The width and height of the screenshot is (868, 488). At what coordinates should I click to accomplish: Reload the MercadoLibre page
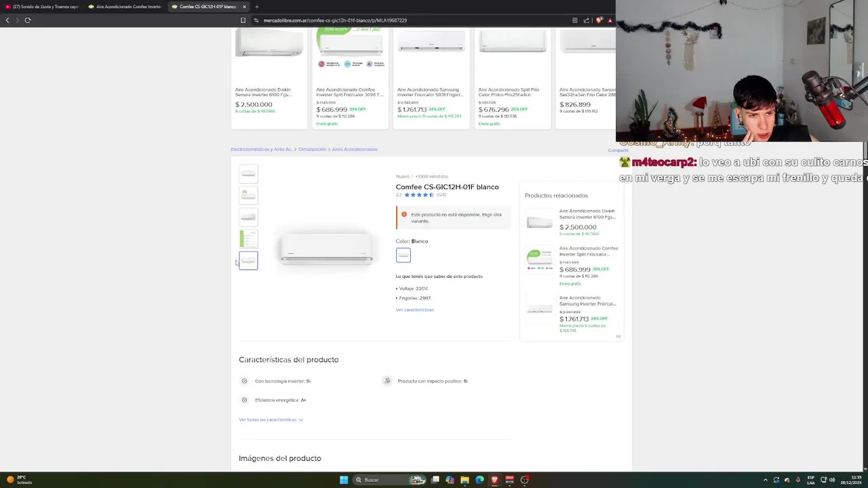[x=28, y=20]
